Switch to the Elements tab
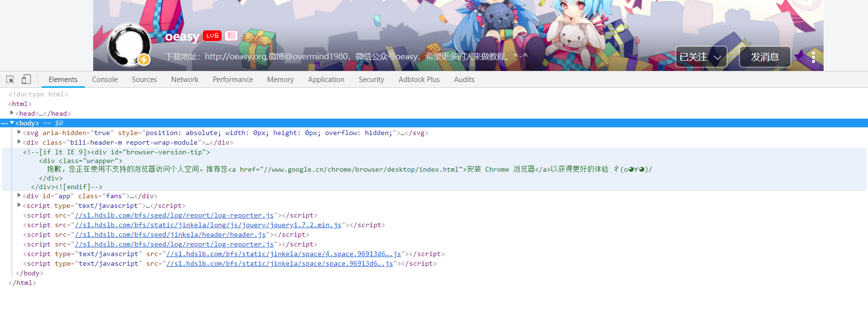 coord(63,80)
